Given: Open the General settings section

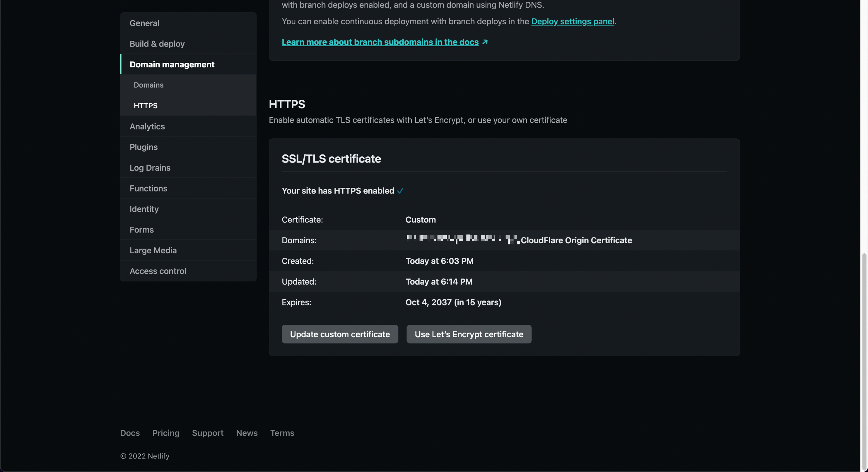Looking at the screenshot, I should click(144, 23).
